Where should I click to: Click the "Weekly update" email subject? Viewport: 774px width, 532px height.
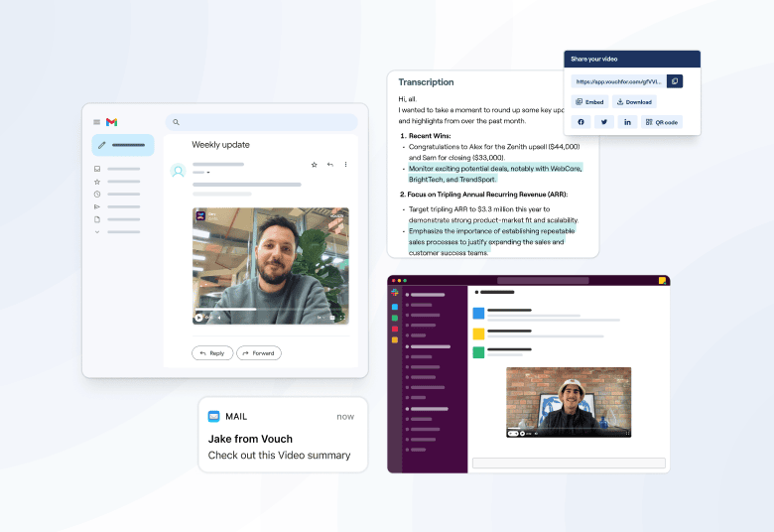220,145
